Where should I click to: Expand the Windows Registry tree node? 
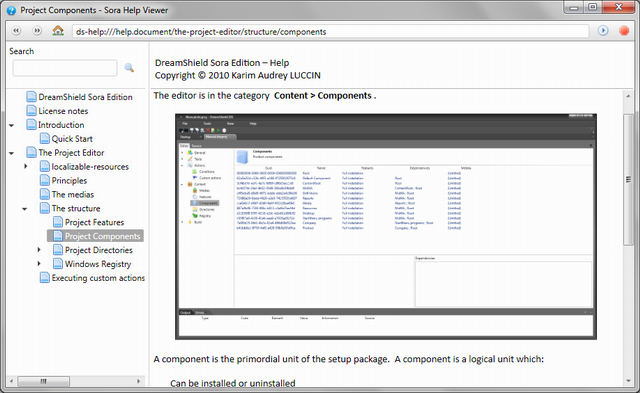(39, 264)
